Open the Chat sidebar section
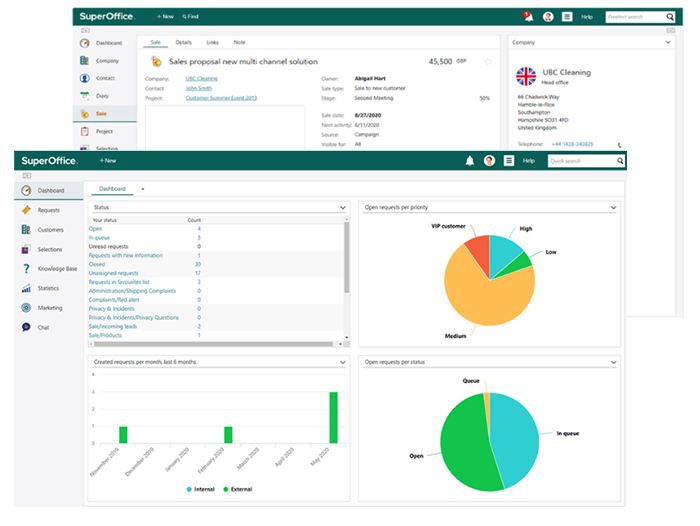Image resolution: width=700 pixels, height=526 pixels. point(43,327)
